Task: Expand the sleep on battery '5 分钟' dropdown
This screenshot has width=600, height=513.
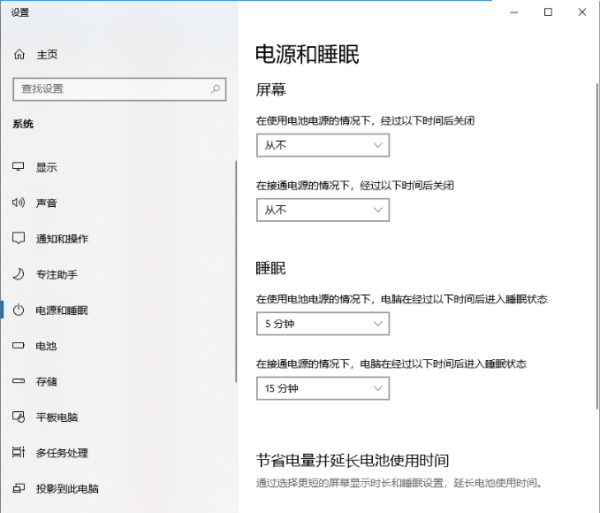Action: (x=322, y=324)
